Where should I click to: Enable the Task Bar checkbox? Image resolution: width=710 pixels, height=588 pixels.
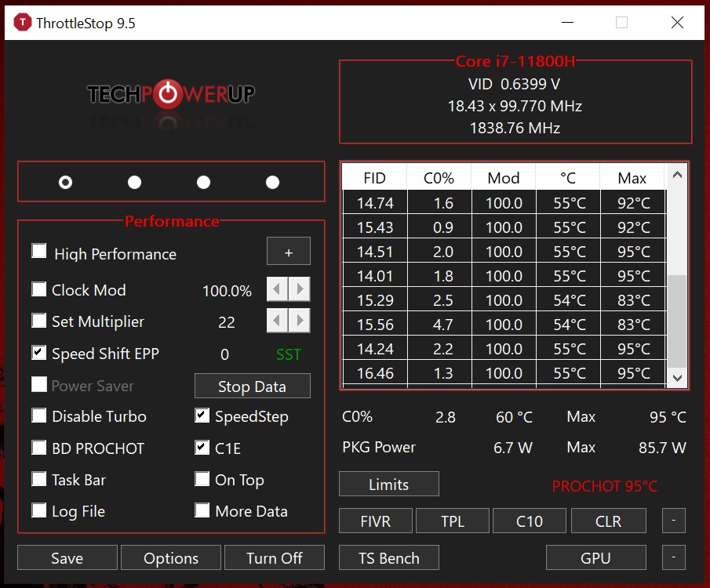click(39, 478)
